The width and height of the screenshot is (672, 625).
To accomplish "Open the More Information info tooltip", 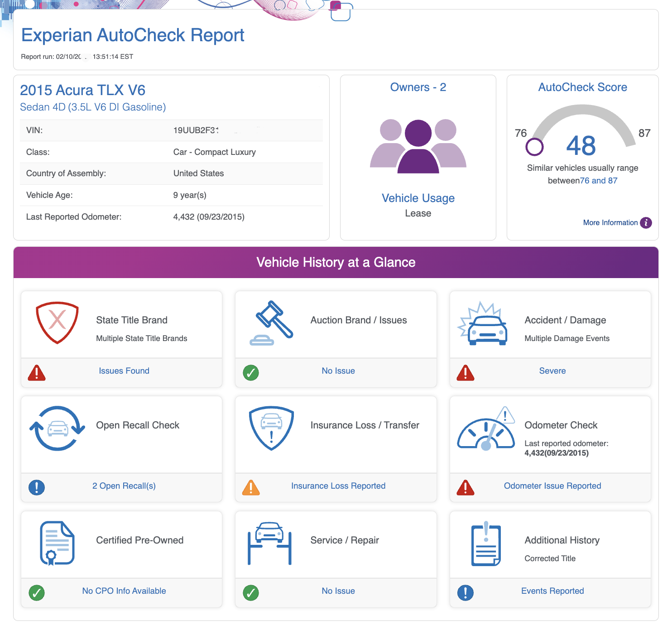I will coord(645,223).
